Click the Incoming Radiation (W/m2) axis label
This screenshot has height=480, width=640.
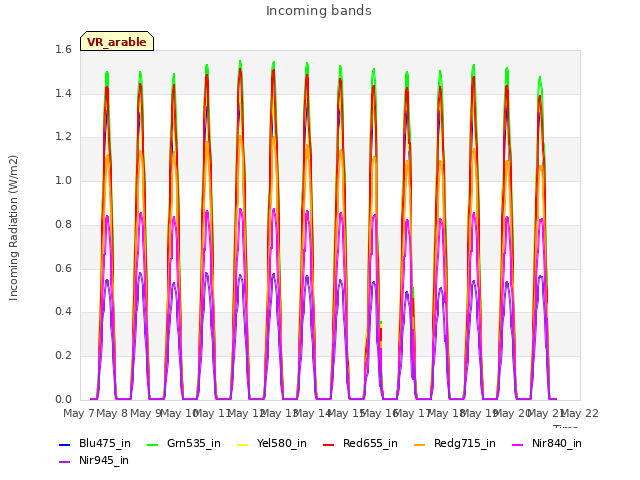13,228
